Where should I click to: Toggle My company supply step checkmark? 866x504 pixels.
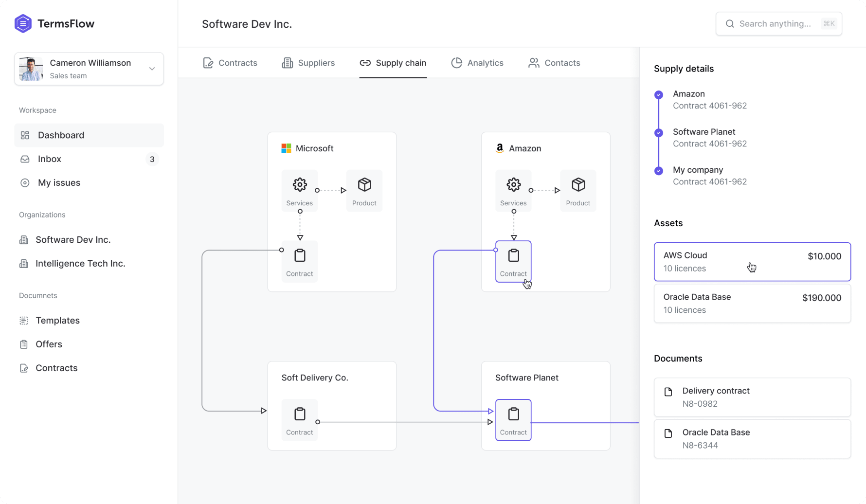659,171
